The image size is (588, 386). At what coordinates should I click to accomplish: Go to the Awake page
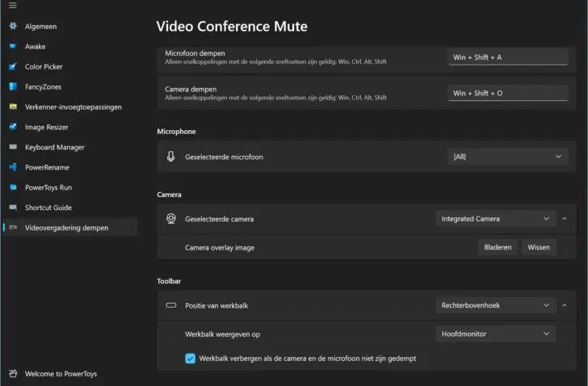(x=69, y=47)
